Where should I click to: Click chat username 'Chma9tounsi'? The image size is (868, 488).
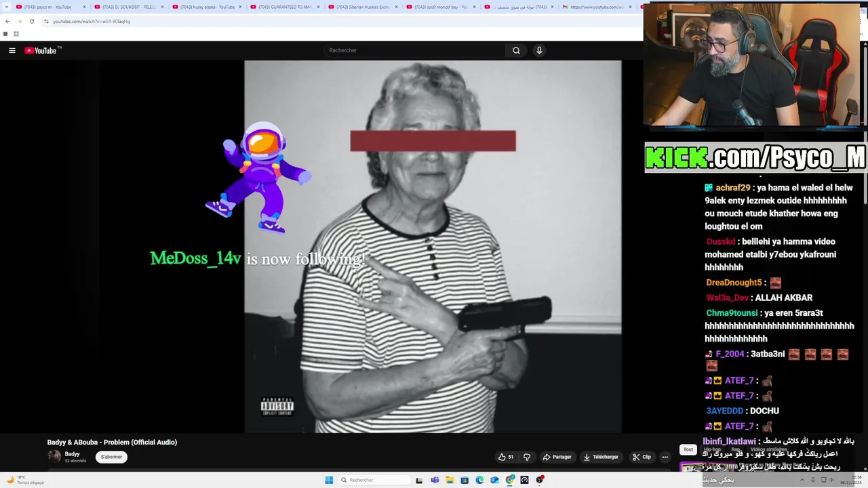click(732, 313)
